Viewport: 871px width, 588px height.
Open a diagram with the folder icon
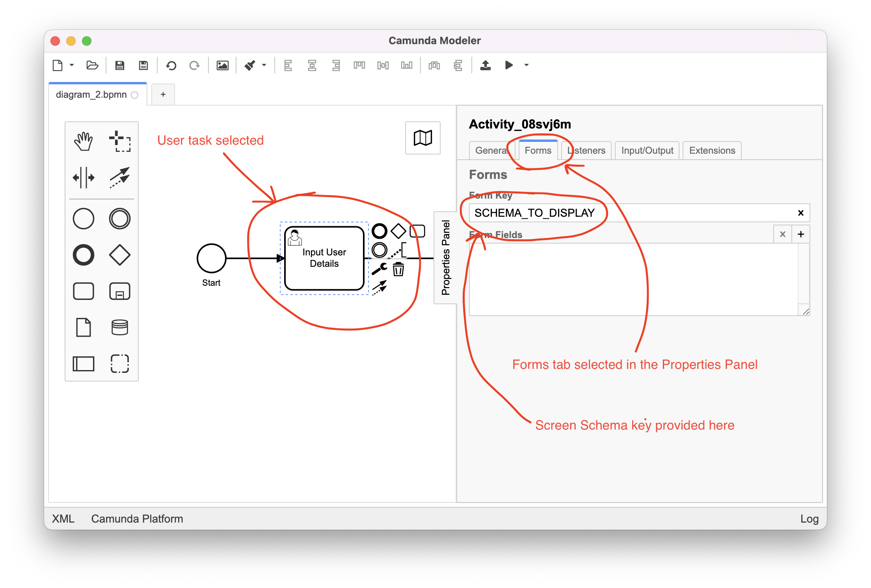point(92,65)
